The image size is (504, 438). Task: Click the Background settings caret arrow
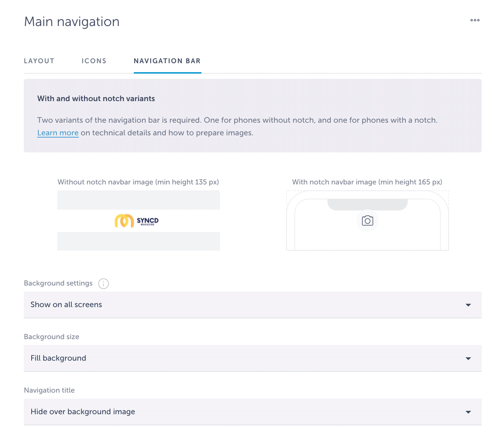click(x=468, y=305)
